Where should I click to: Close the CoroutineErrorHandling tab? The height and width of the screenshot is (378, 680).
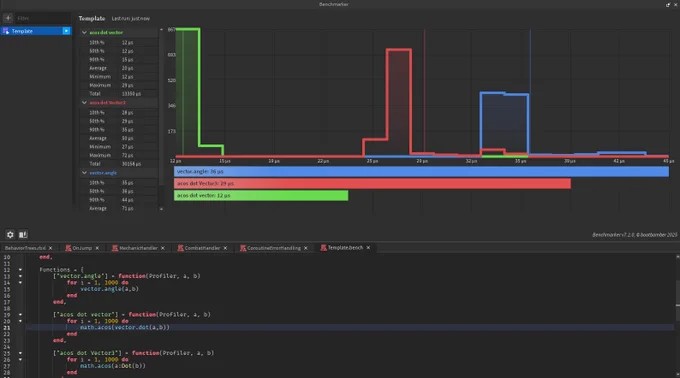click(x=306, y=248)
